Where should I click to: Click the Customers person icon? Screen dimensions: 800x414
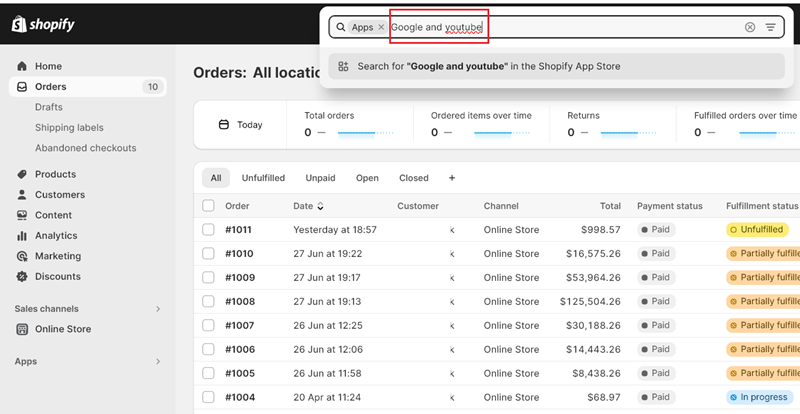[x=22, y=194]
